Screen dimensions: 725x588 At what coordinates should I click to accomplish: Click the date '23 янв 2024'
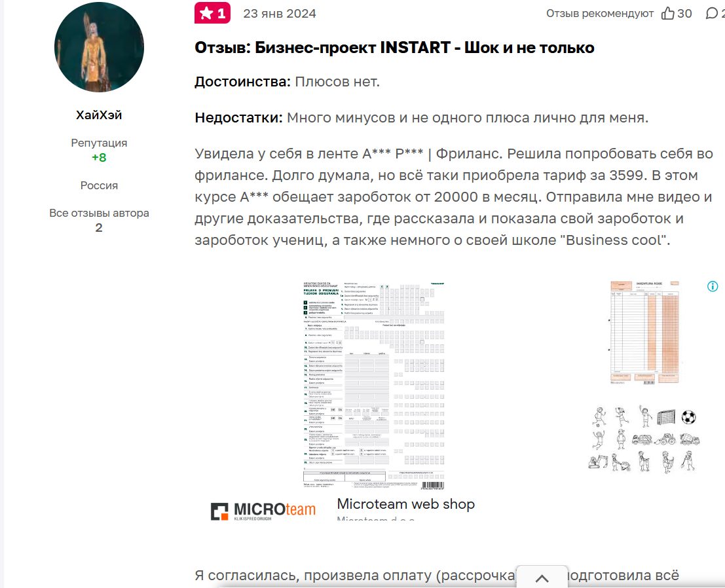pos(280,12)
